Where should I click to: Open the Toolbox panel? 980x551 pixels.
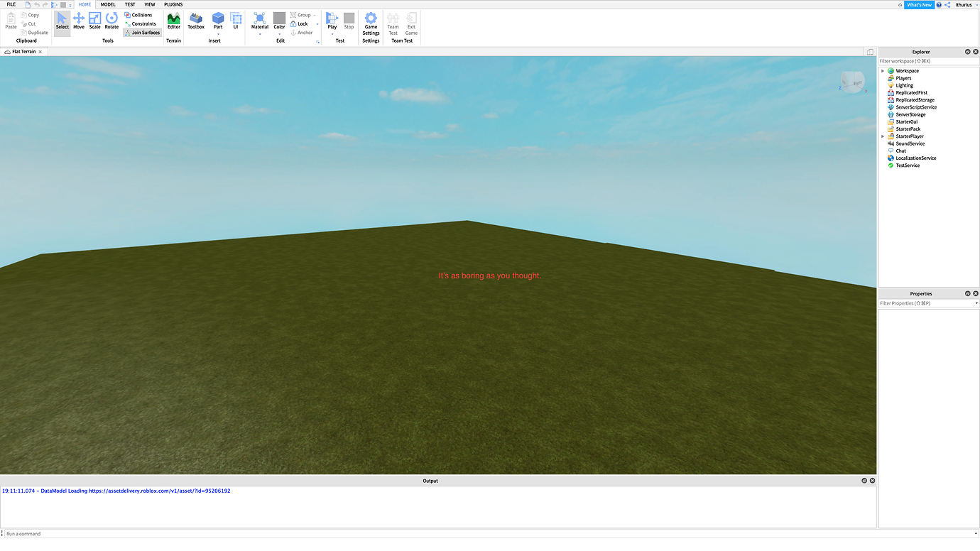click(x=196, y=21)
